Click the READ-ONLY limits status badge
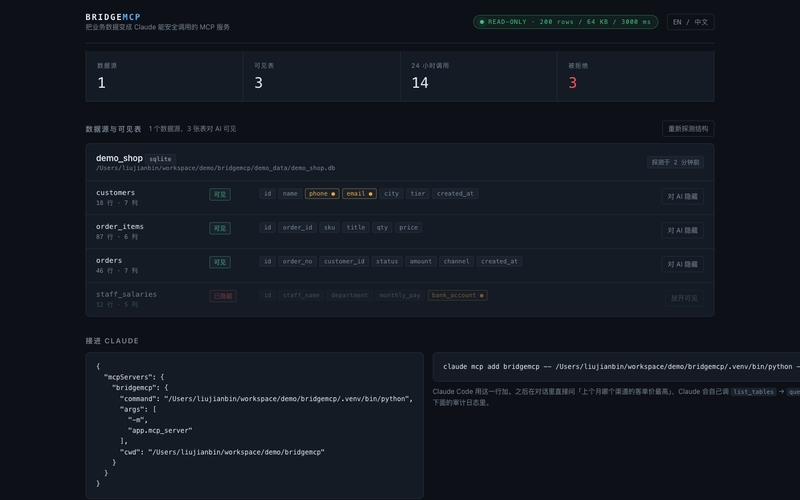Image resolution: width=800 pixels, height=500 pixels. pyautogui.click(x=565, y=22)
